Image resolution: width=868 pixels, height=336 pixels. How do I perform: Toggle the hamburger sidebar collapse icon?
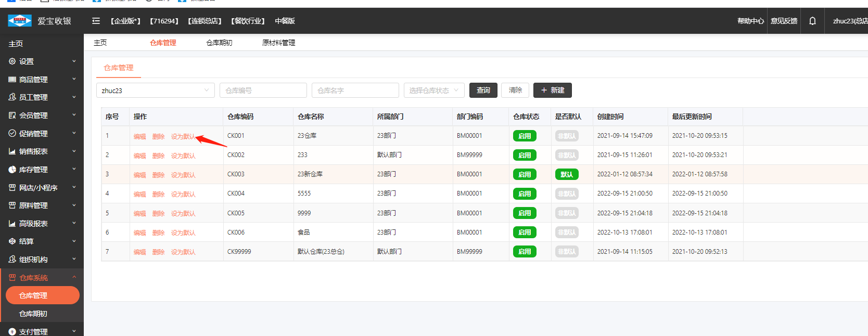pos(96,21)
